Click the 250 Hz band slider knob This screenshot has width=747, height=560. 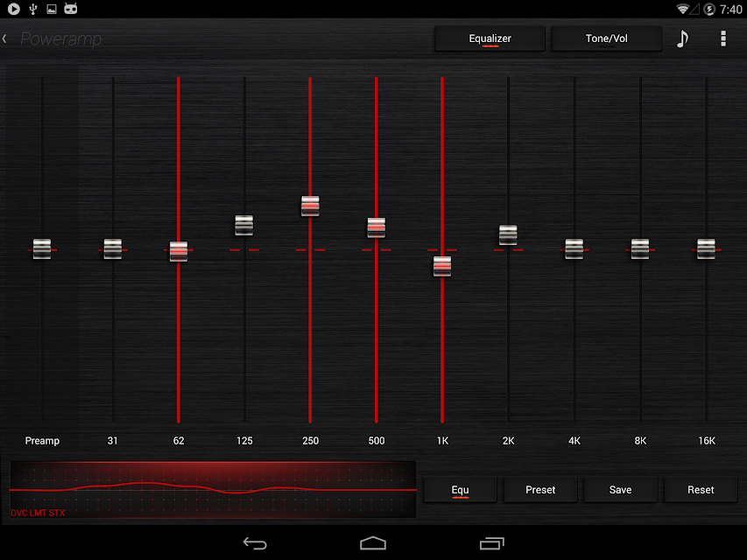coord(310,206)
